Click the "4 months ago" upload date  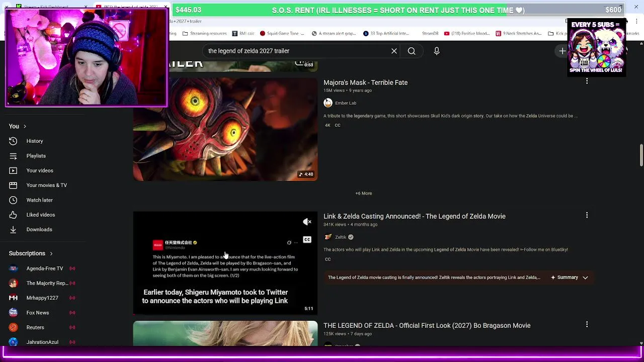tap(364, 225)
